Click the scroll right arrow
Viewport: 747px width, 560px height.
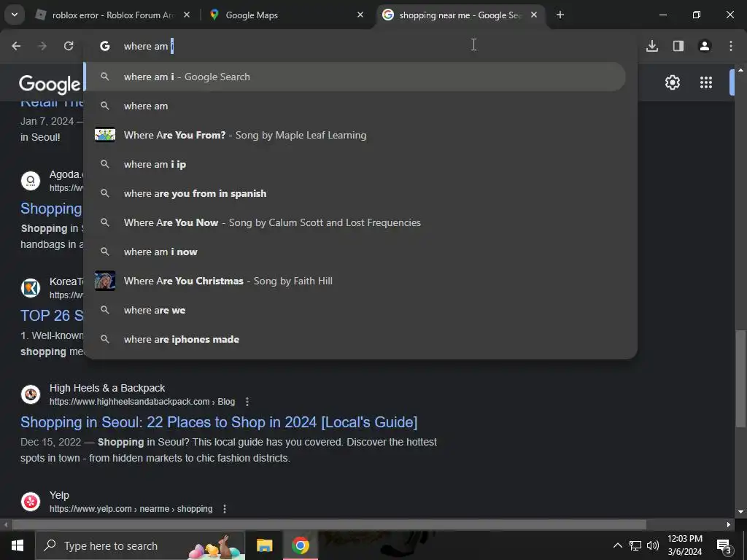click(x=729, y=525)
